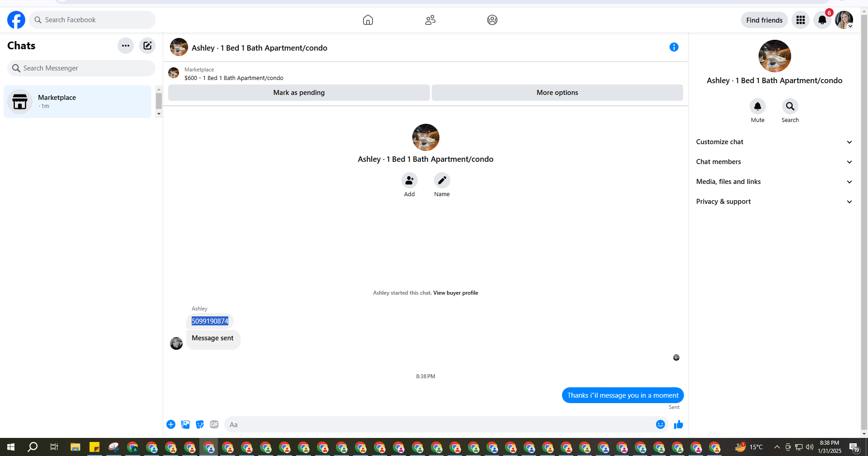
Task: Open the Marketplace chat in the list
Action: pos(78,102)
